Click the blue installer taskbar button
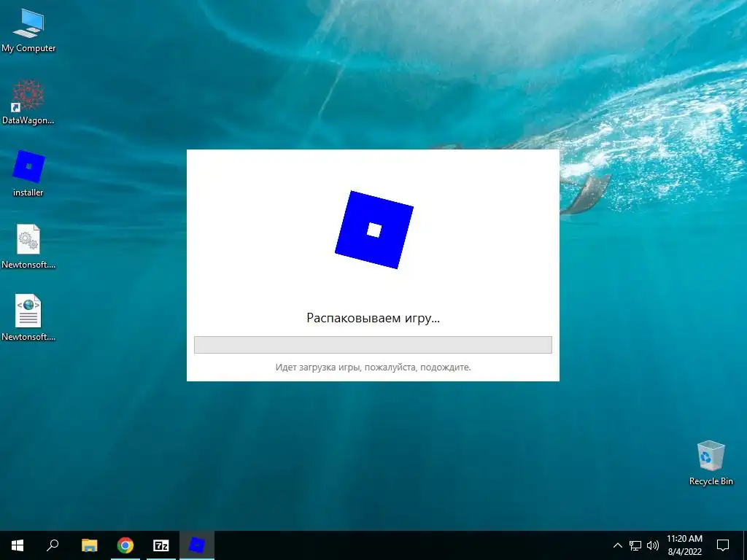Screen dimensions: 747x560 tap(197, 545)
